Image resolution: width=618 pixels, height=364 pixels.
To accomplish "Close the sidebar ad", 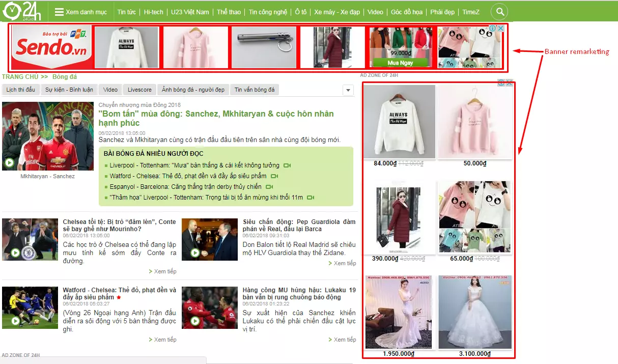I will point(509,82).
